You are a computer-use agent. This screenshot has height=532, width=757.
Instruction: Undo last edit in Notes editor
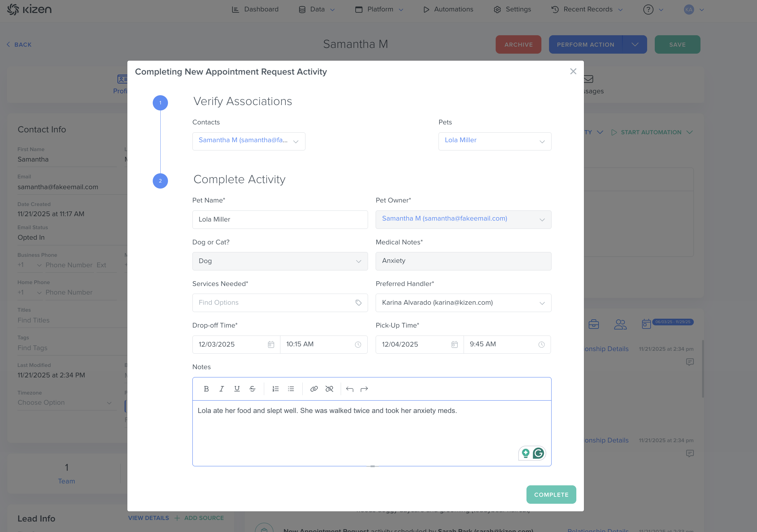[x=350, y=389]
